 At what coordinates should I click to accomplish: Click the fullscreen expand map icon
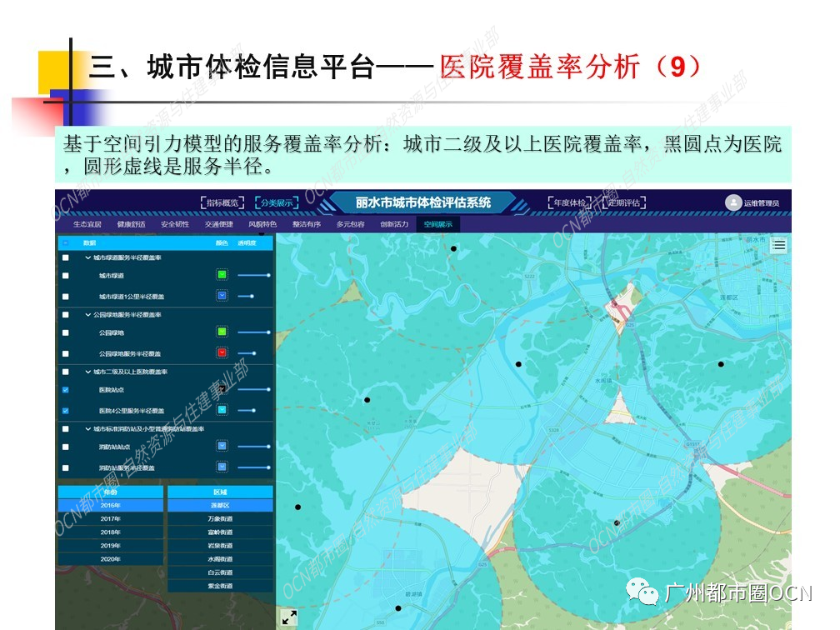point(289,617)
